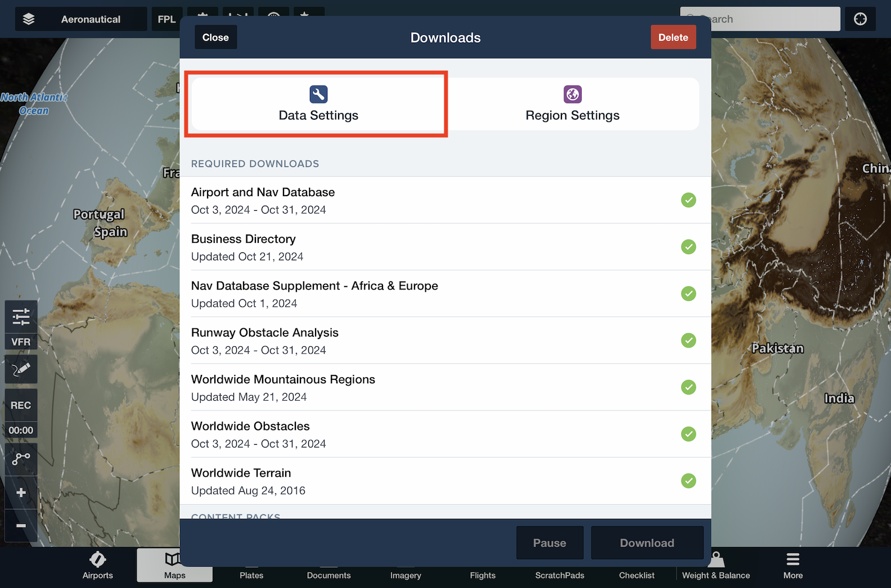Click 'Updated Oct 21, 2024' date text

tap(247, 257)
